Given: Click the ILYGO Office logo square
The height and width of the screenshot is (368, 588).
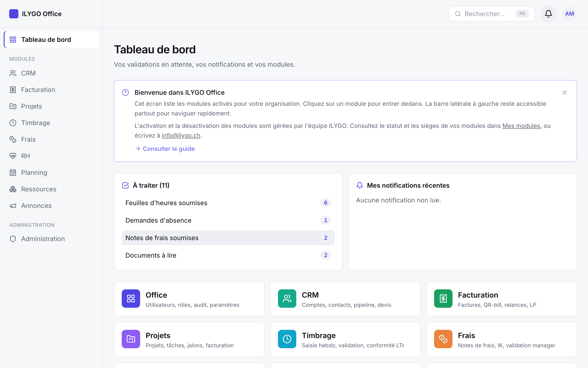Looking at the screenshot, I should click(x=14, y=14).
